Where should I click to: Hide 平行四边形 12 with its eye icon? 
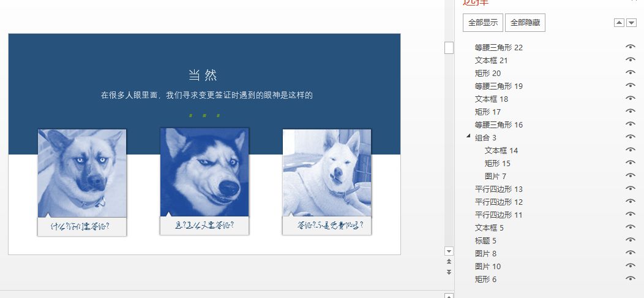coord(630,201)
